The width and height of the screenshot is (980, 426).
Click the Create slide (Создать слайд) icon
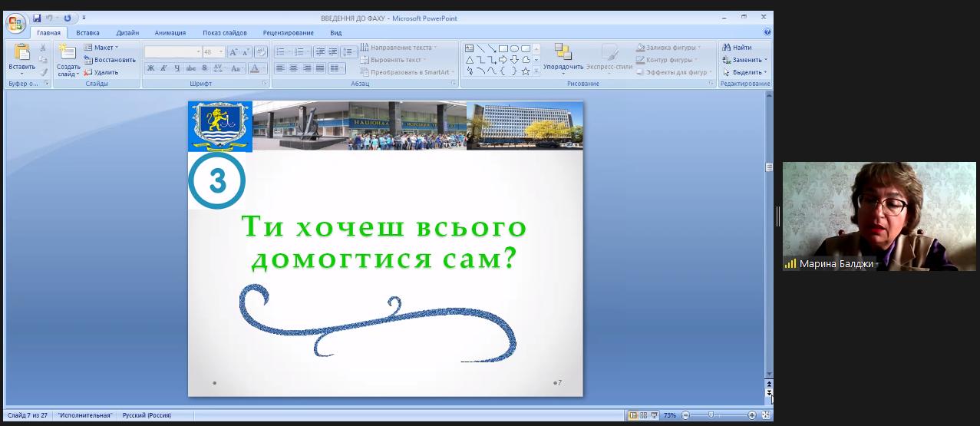[68, 52]
